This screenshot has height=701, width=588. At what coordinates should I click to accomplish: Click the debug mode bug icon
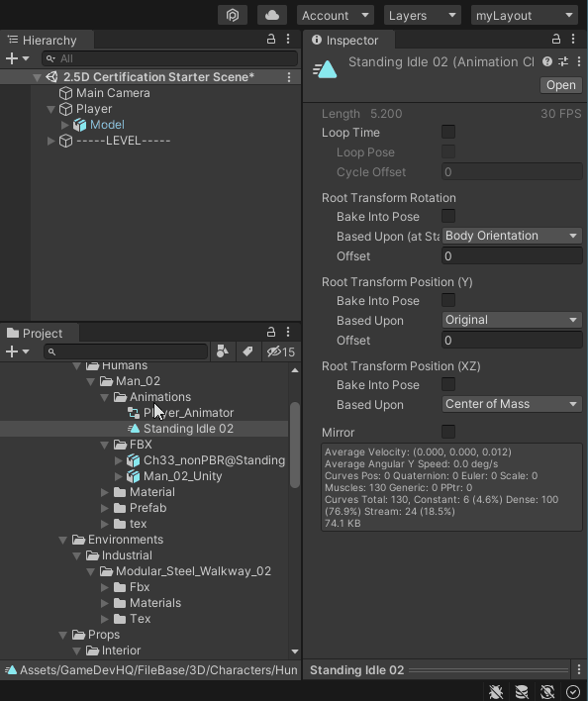496,692
